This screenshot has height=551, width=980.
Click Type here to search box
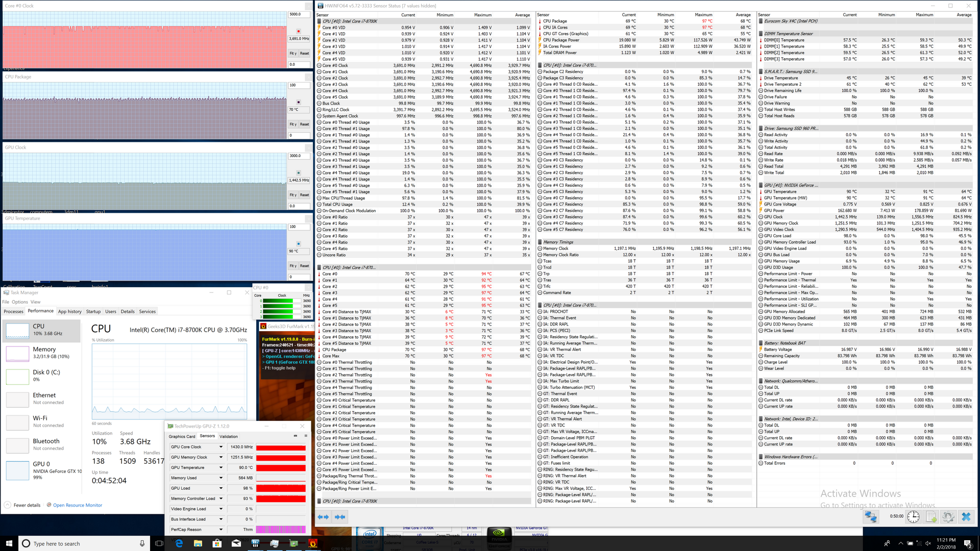pyautogui.click(x=84, y=543)
